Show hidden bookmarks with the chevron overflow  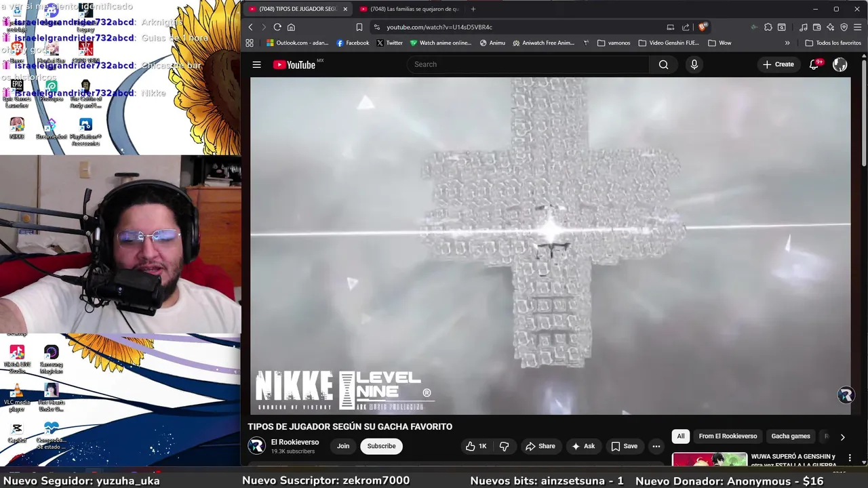[x=787, y=43]
